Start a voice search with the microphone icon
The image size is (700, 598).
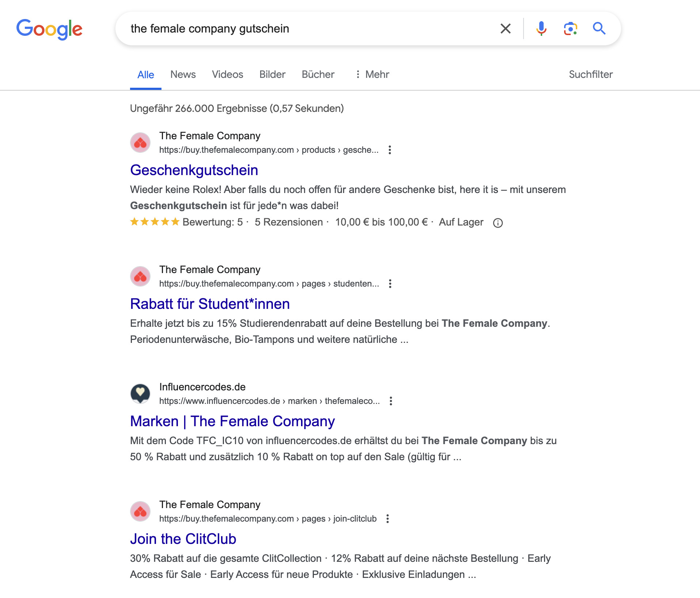[x=541, y=29]
